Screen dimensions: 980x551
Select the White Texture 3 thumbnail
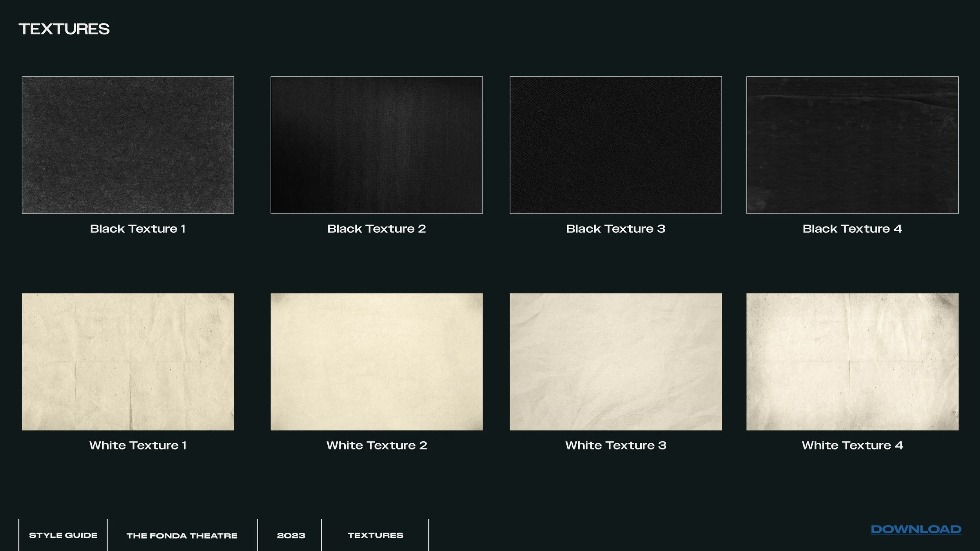tap(615, 362)
